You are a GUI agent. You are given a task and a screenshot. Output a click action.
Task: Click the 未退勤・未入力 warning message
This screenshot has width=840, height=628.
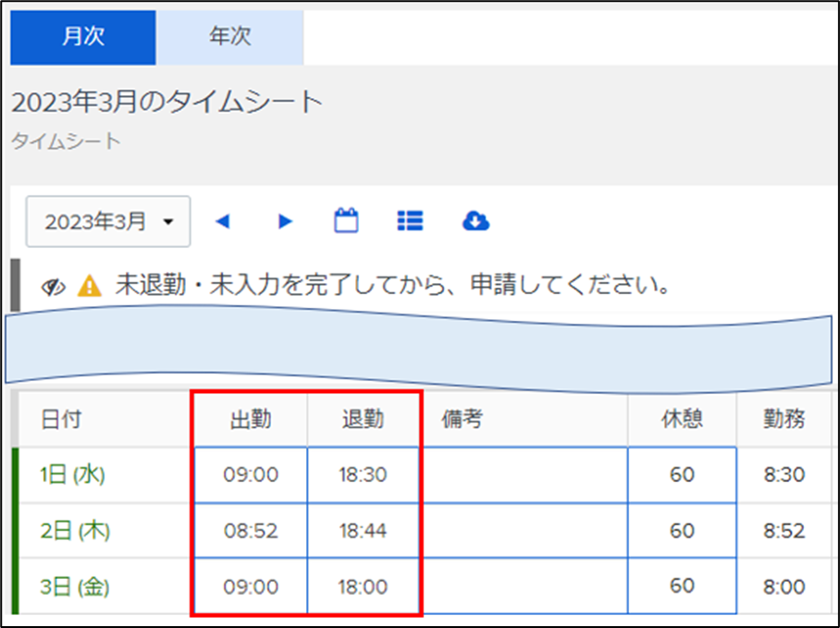click(x=392, y=285)
